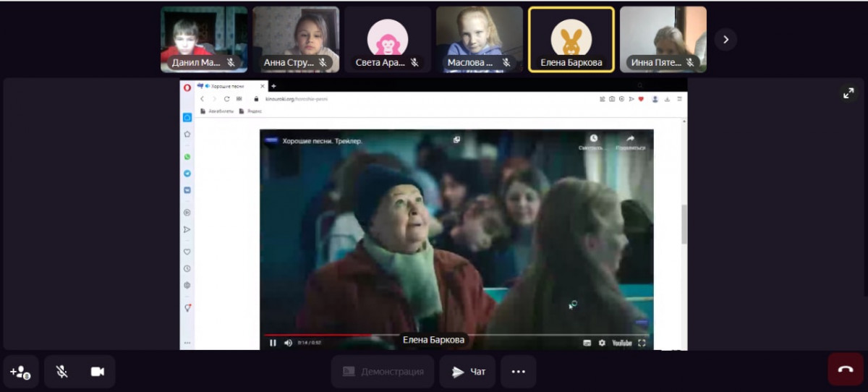This screenshot has width=868, height=392.
Task: Open the Opera sidebar home icon
Action: 187,117
